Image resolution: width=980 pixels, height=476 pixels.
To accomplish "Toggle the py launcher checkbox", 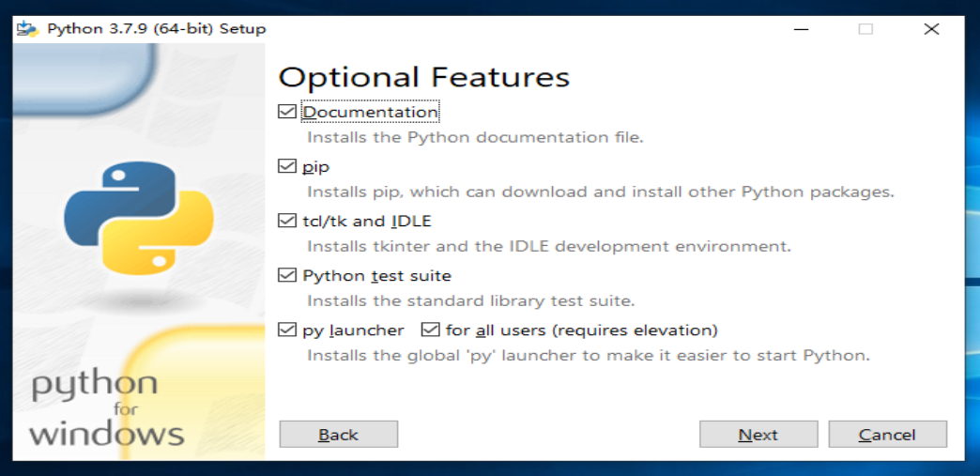I will [287, 330].
